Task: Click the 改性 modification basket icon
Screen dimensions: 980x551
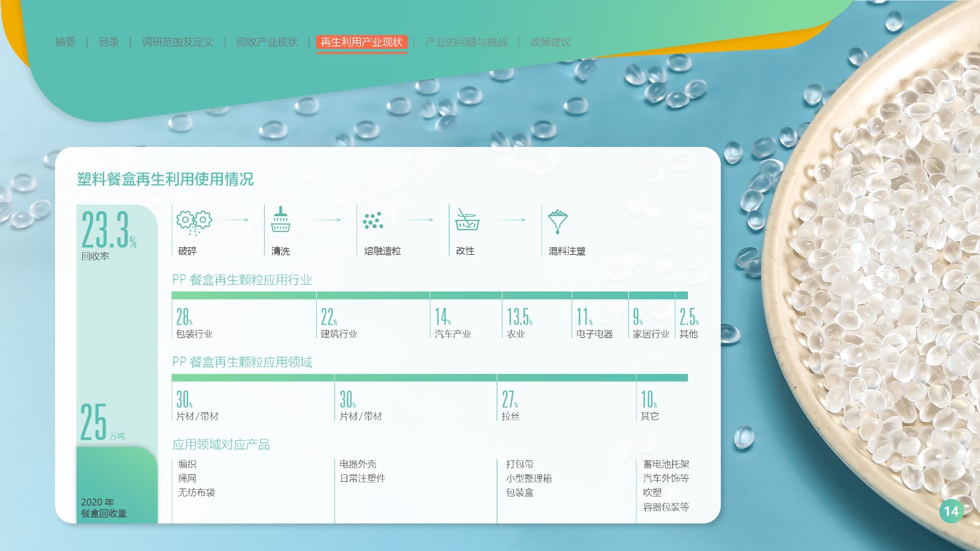Action: click(x=467, y=219)
